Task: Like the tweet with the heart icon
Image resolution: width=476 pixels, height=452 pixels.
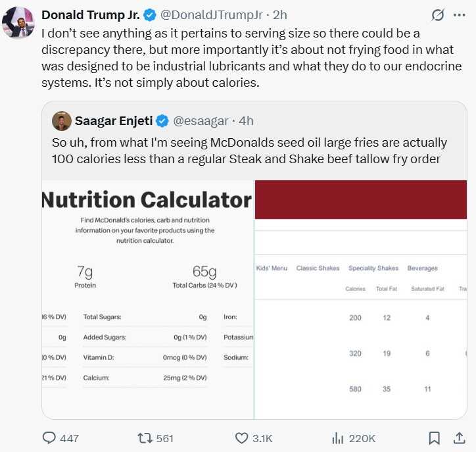Action: click(x=241, y=438)
